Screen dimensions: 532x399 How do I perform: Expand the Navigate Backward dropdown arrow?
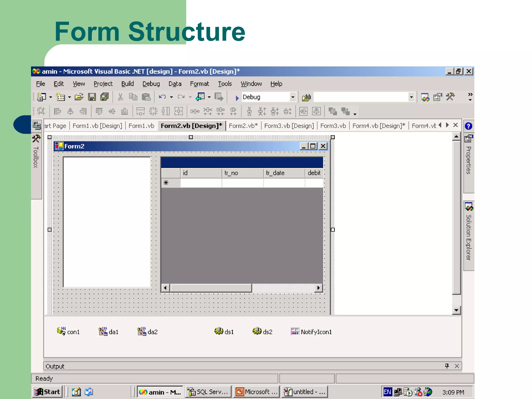(209, 97)
